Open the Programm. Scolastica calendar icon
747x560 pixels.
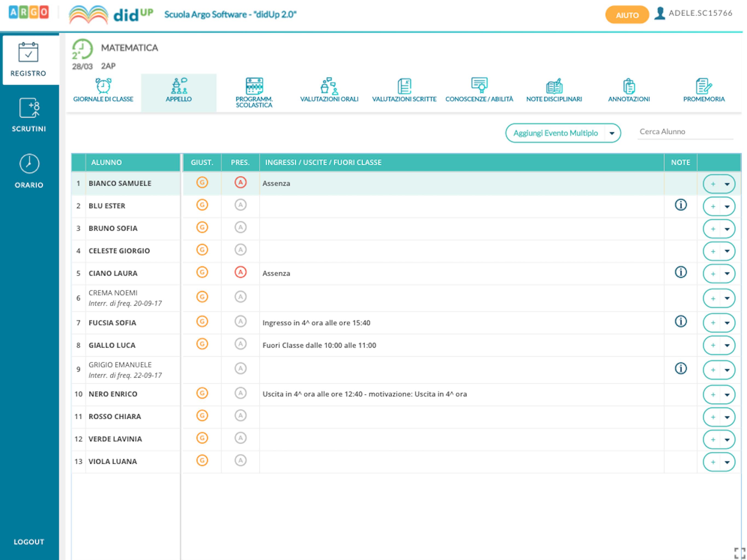254,86
